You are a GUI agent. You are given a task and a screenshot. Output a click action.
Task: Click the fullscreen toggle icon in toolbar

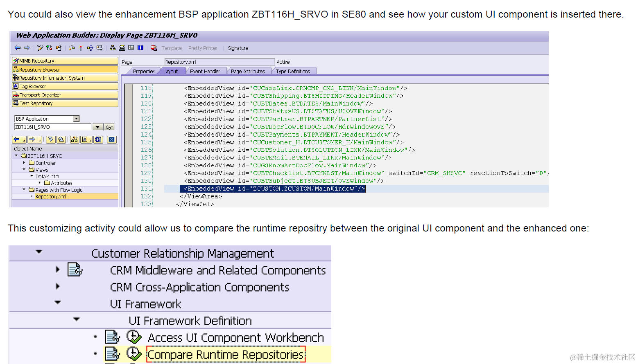pos(131,48)
